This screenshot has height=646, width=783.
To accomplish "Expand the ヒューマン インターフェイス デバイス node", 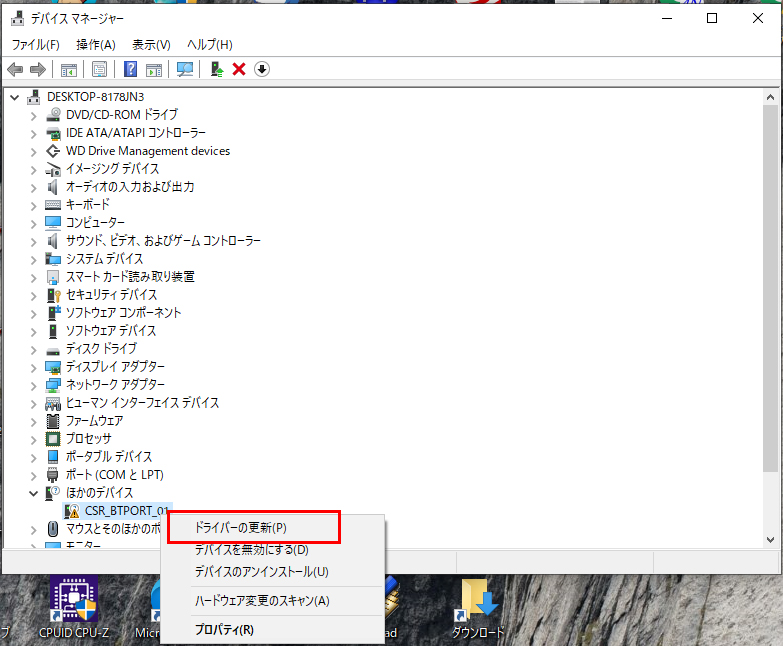I will point(33,403).
